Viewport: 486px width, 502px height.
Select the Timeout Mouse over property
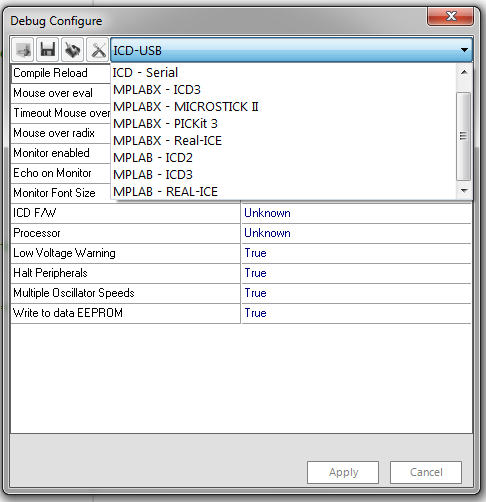tap(61, 113)
